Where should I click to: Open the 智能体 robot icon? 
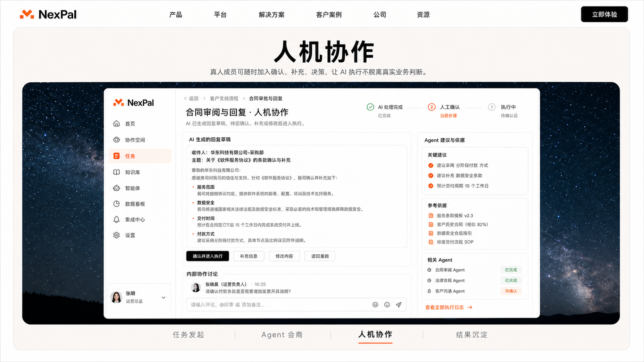(x=116, y=188)
